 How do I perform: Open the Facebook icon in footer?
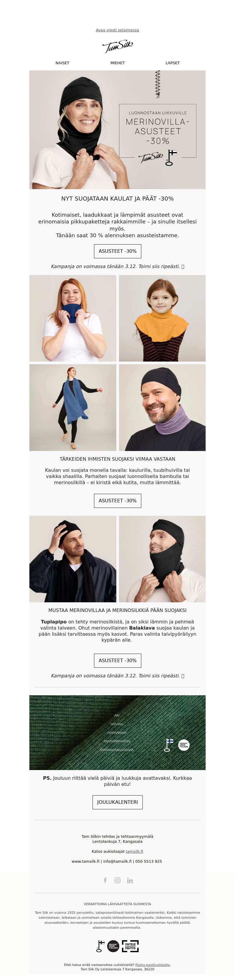click(105, 880)
